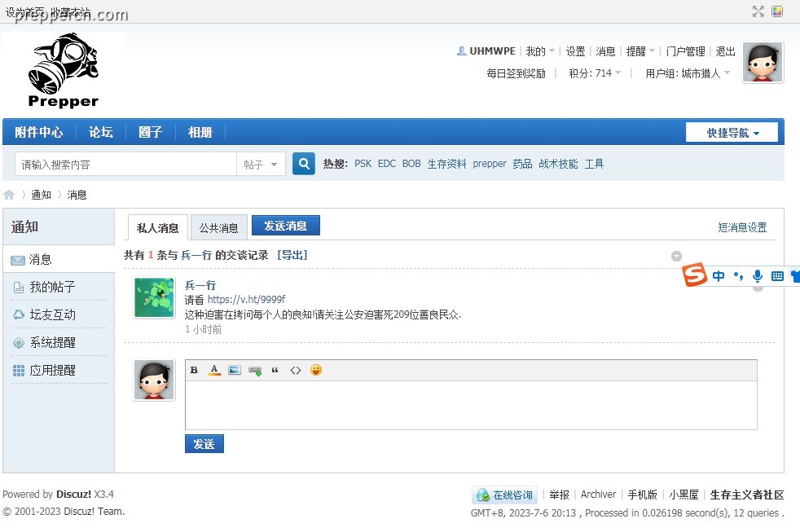This screenshot has height=532, width=800.
Task: Click inside the message reply text area
Action: pos(471,405)
